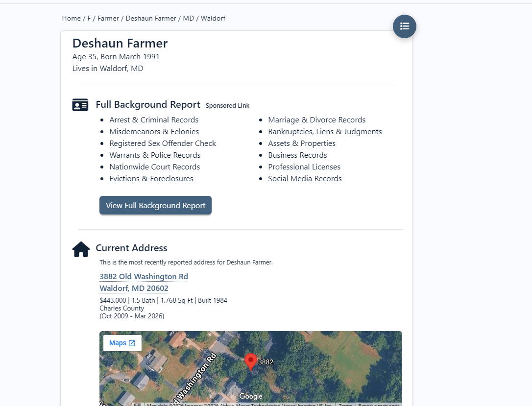The image size is (532, 406).
Task: Select Social Media Records item
Action: (305, 179)
